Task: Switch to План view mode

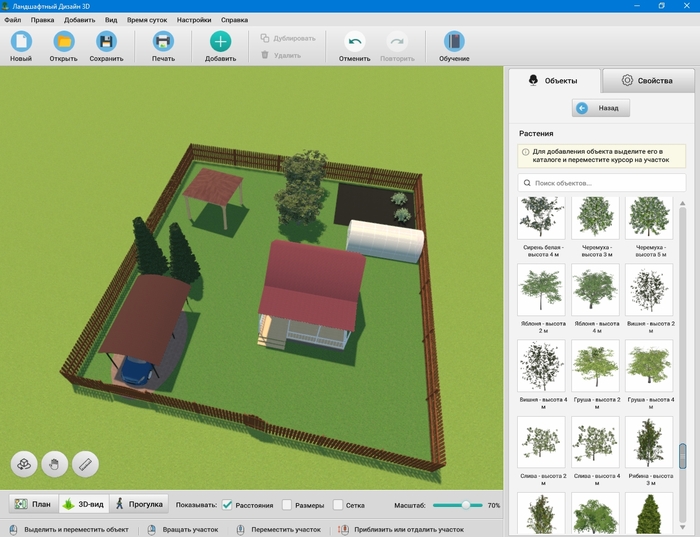Action: tap(33, 504)
